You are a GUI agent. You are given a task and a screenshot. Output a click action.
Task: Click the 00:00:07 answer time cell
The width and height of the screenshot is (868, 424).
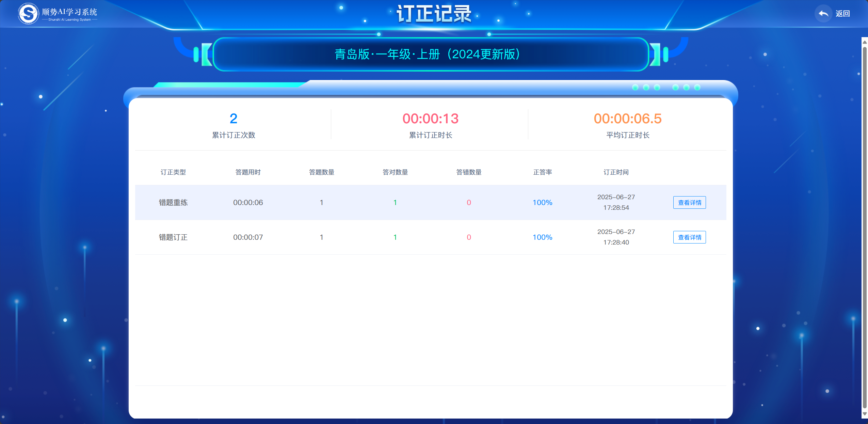coord(248,237)
